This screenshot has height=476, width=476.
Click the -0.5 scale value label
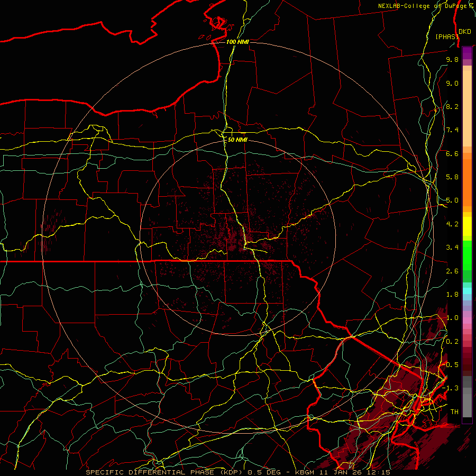pyautogui.click(x=451, y=364)
